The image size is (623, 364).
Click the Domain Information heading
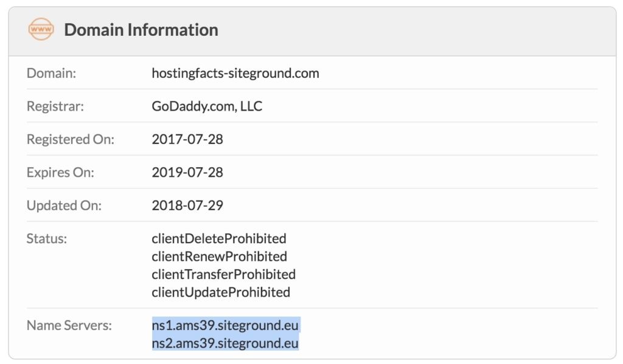pos(141,30)
